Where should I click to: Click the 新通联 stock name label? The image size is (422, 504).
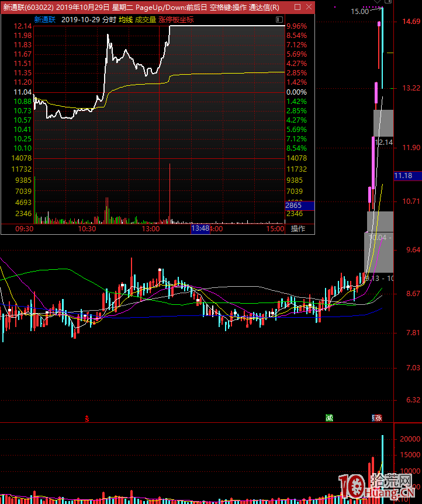[x=44, y=20]
